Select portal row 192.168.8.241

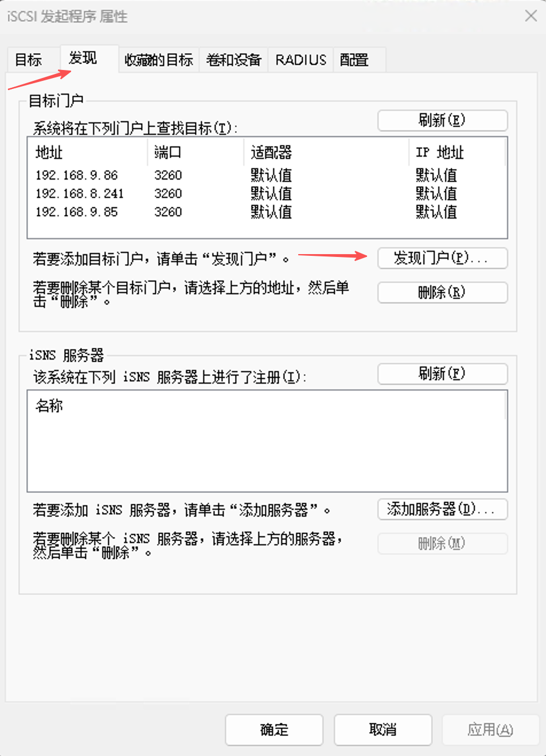click(80, 194)
